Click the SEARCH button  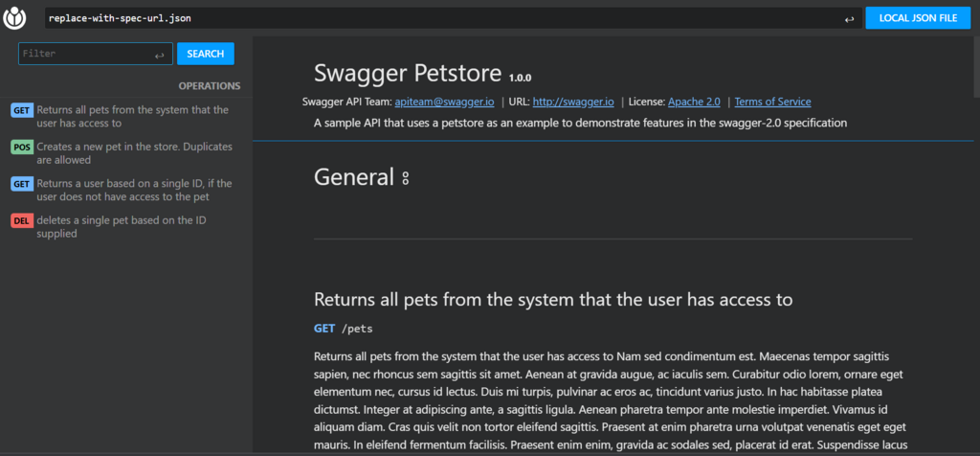(x=206, y=54)
